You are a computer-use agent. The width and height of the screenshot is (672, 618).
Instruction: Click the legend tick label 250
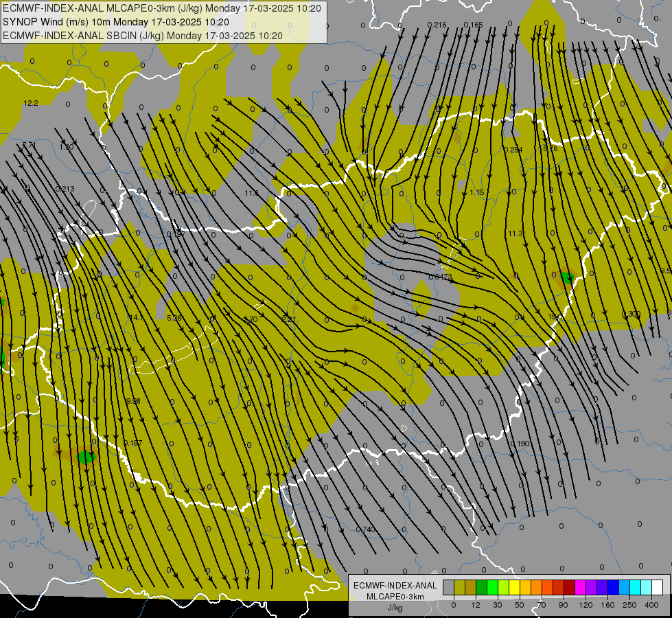(629, 605)
